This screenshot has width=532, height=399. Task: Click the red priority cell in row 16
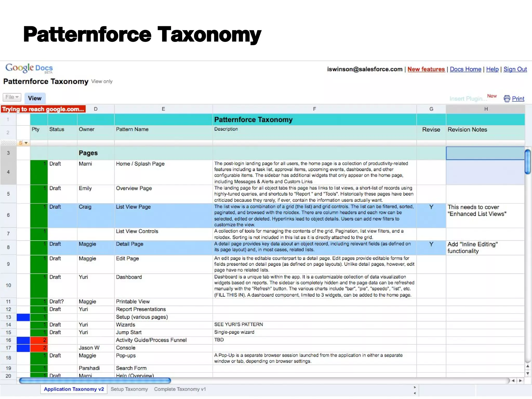pyautogui.click(x=39, y=340)
